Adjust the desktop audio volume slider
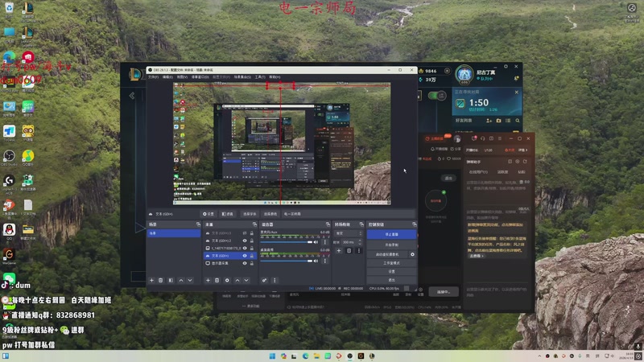 click(x=288, y=260)
